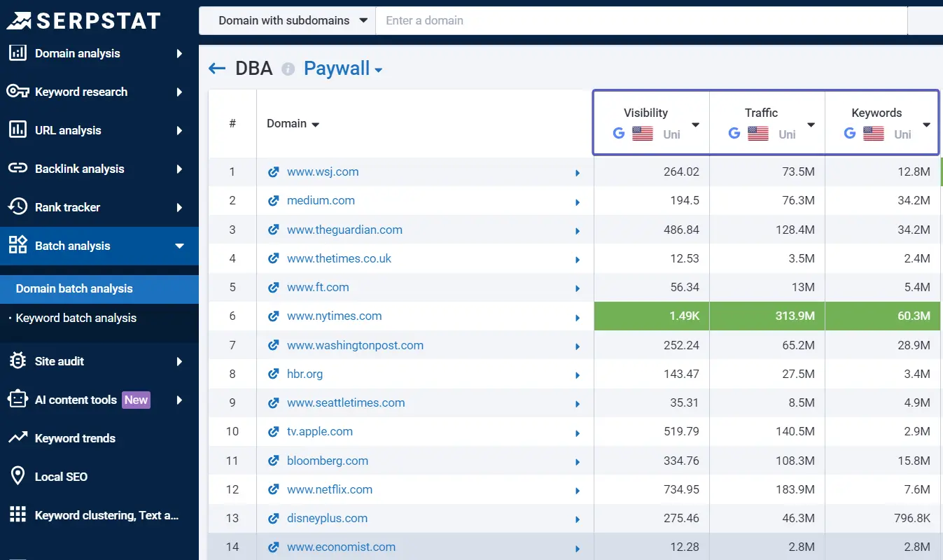Expand row arrow for www.wsj.com
The image size is (943, 560).
coord(578,173)
